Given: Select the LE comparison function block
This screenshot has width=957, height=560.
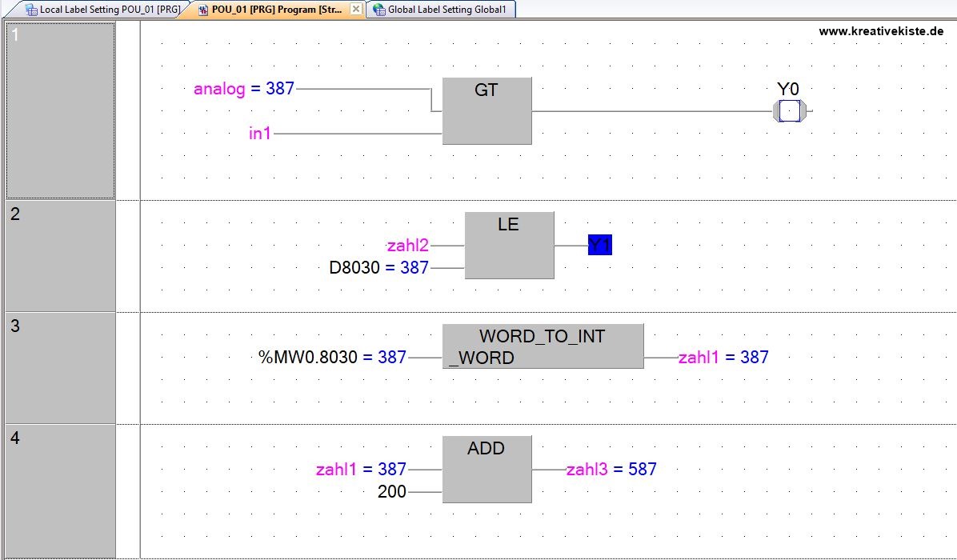Looking at the screenshot, I should coord(509,246).
